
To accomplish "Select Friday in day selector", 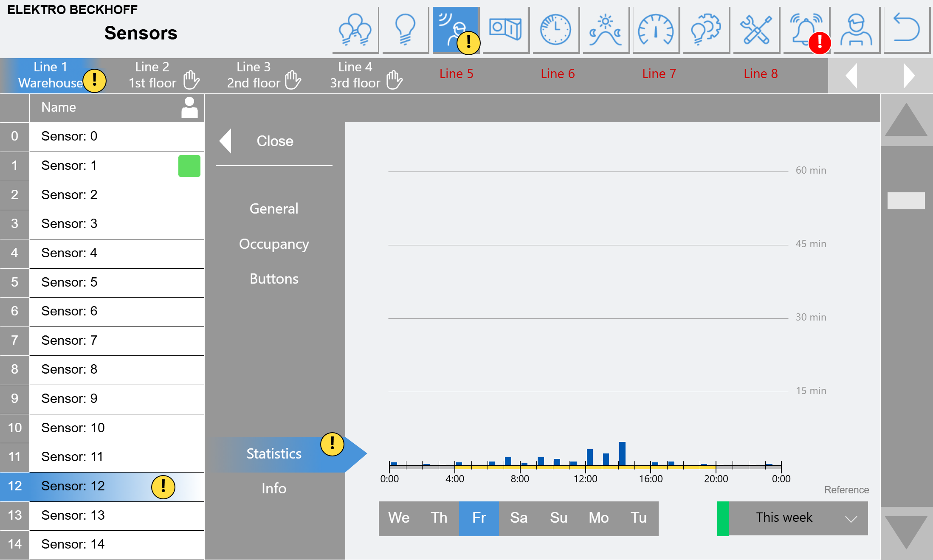I will pyautogui.click(x=479, y=518).
